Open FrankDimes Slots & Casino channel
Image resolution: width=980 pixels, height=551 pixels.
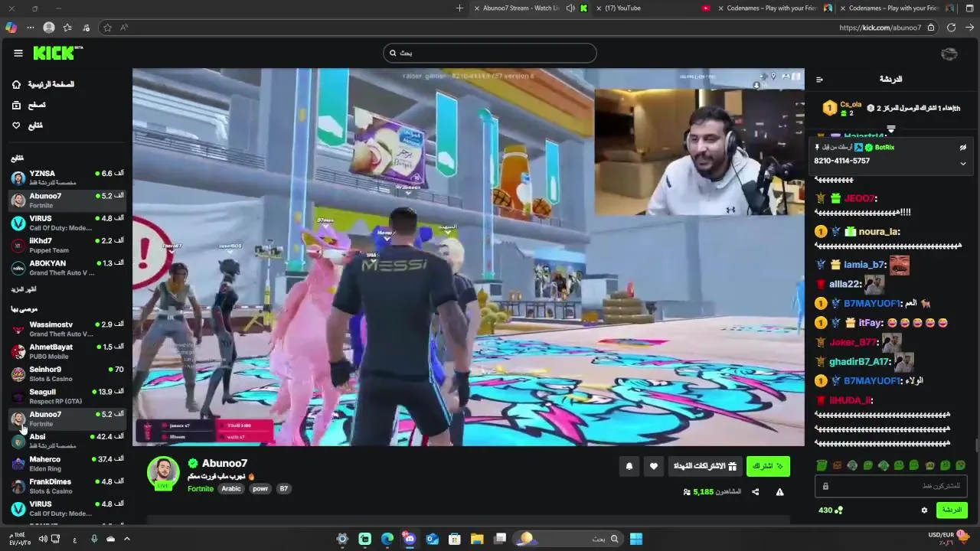click(67, 486)
